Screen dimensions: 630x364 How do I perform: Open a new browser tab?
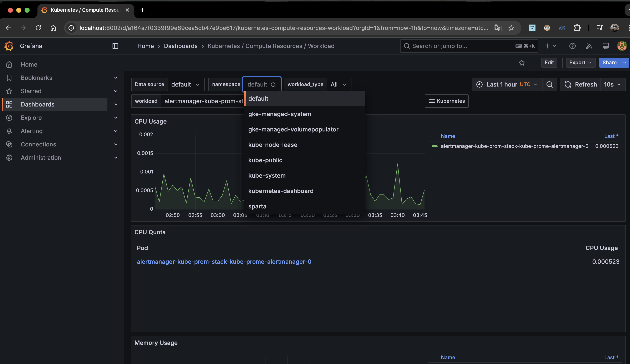(142, 10)
